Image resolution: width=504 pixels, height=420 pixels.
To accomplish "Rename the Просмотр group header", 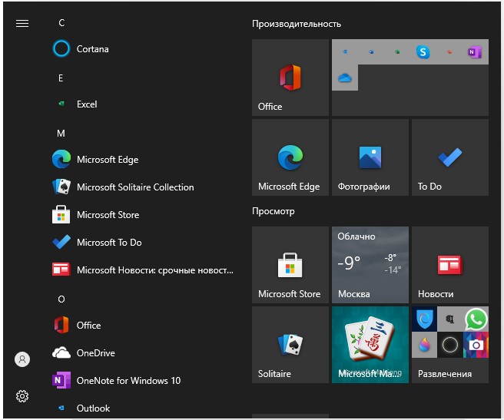I will click(x=274, y=211).
